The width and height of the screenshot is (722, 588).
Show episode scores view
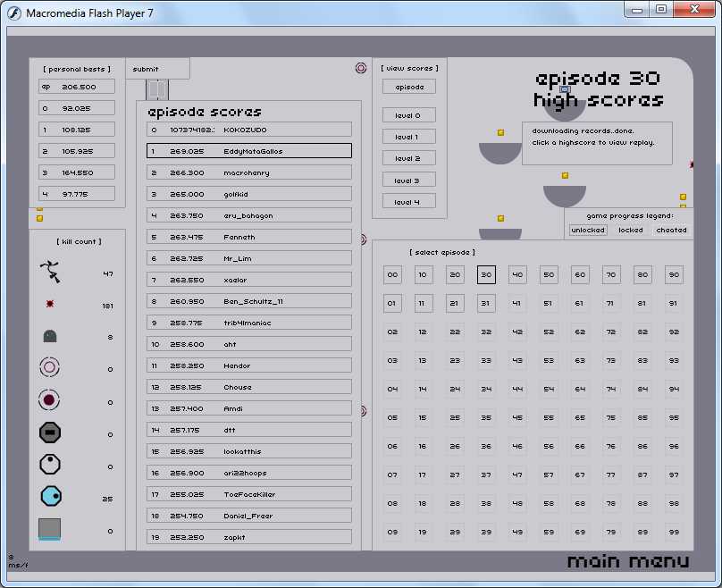coord(408,87)
